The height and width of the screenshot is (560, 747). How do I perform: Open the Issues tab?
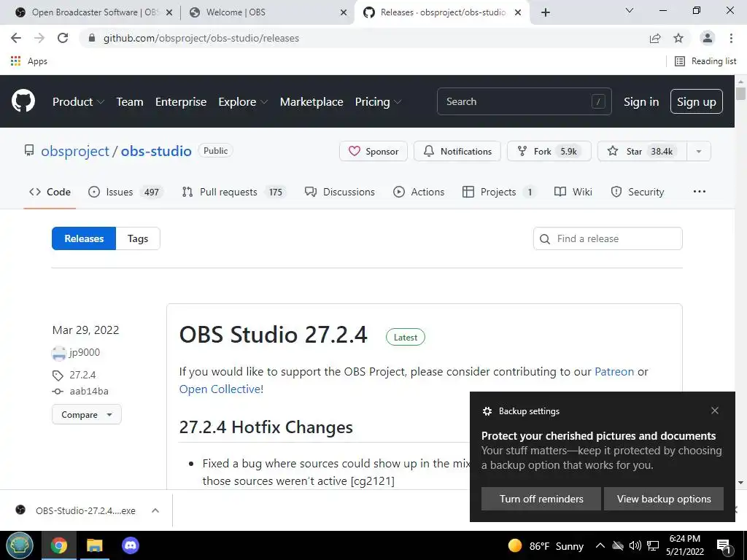pos(125,192)
